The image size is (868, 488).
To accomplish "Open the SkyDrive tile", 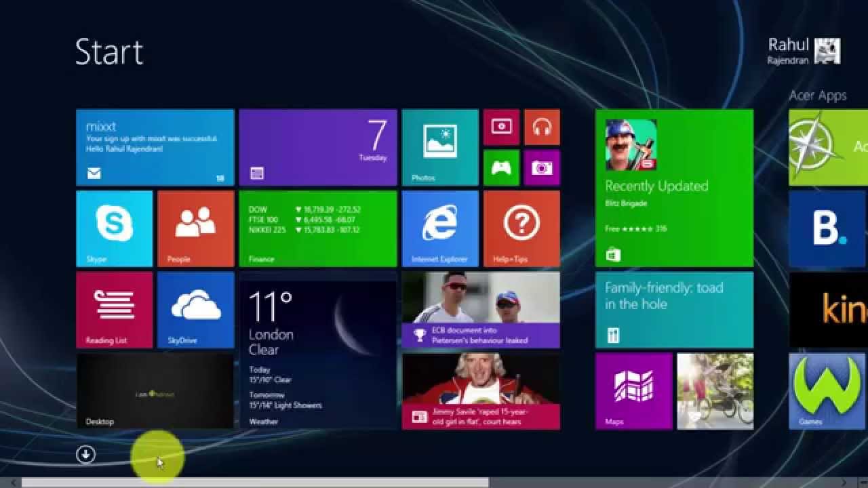I will tap(196, 310).
